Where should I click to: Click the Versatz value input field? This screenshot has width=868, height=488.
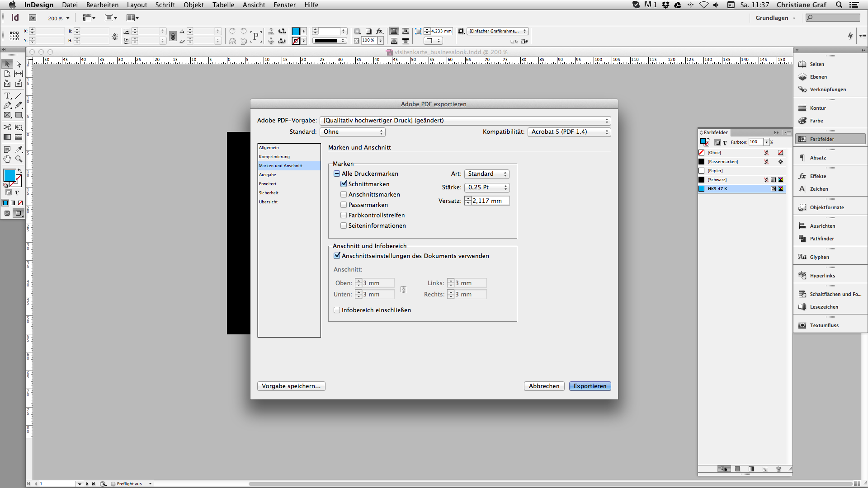[491, 201]
